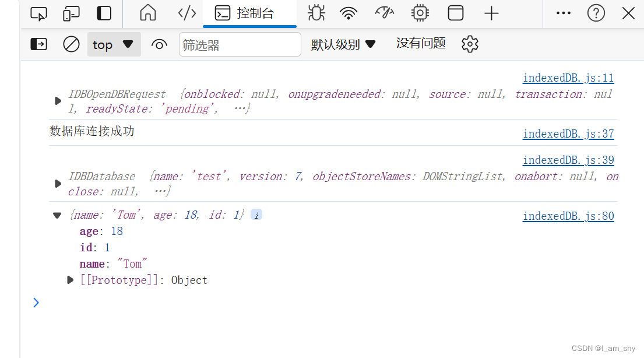Change DevTools dock position
This screenshot has height=358, width=644.
click(x=103, y=13)
